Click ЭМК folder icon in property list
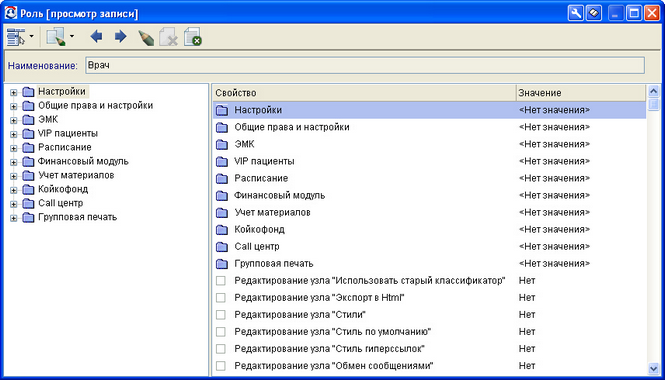The width and height of the screenshot is (665, 380). click(x=222, y=145)
